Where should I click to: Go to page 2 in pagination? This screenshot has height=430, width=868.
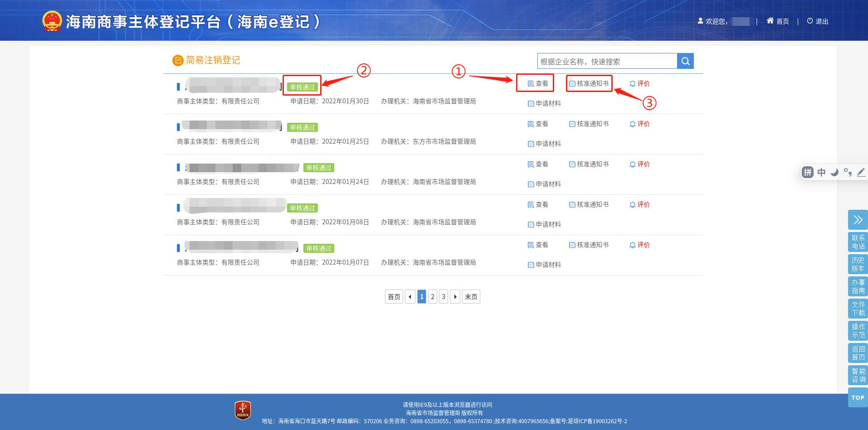[433, 297]
